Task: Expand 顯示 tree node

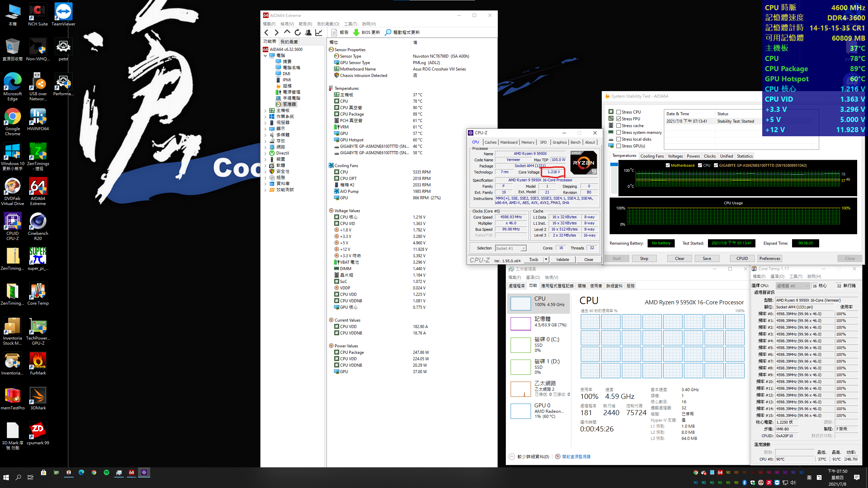Action: (x=265, y=129)
